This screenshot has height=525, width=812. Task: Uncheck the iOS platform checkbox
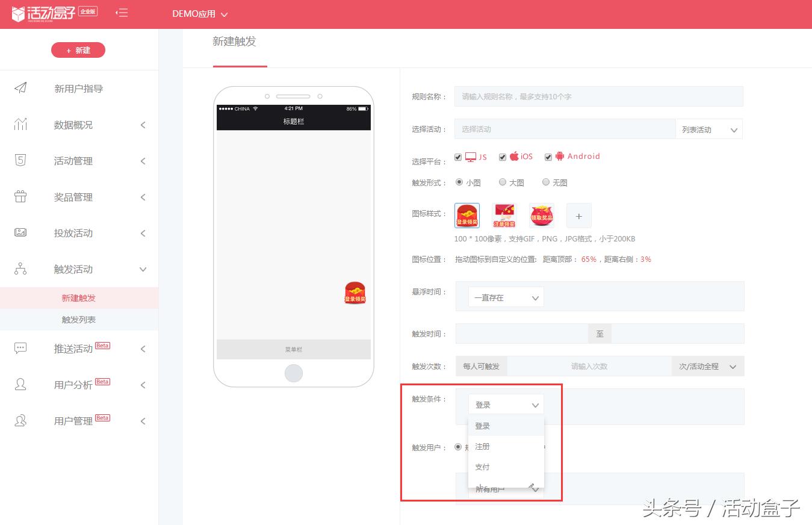503,157
